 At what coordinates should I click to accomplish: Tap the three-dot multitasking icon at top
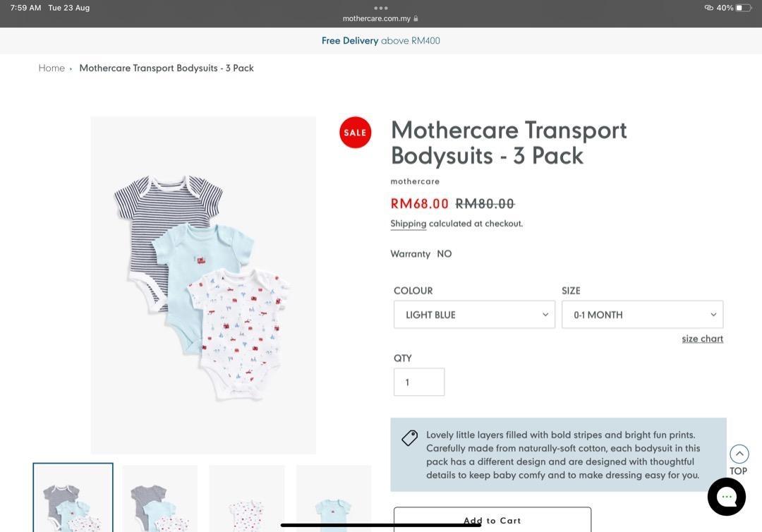[x=381, y=8]
